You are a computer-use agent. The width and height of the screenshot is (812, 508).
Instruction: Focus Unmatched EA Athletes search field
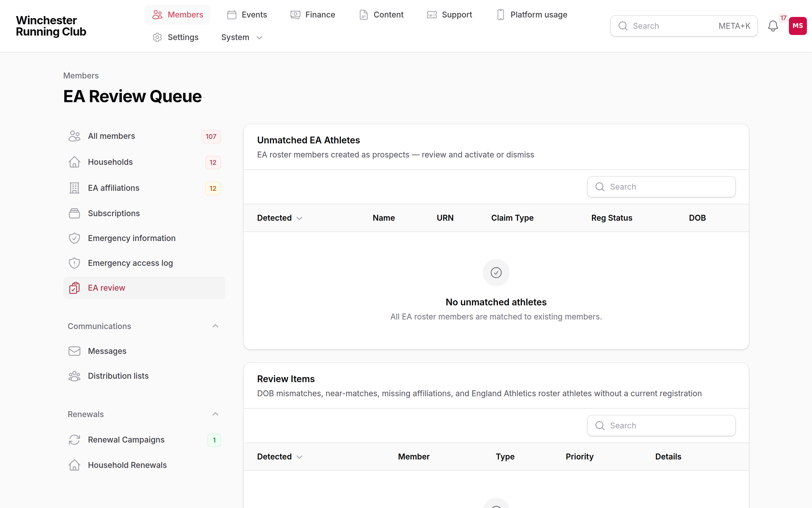[661, 187]
